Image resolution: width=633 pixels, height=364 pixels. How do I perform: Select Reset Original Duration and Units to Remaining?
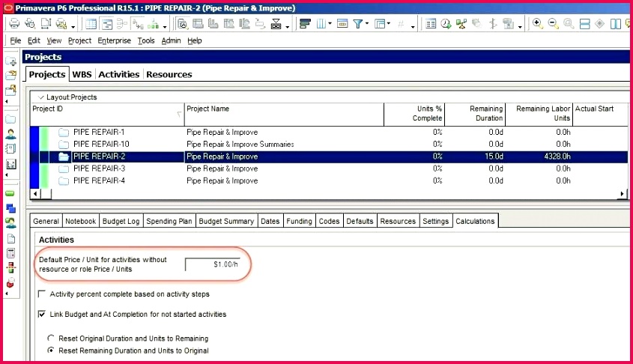(x=51, y=339)
